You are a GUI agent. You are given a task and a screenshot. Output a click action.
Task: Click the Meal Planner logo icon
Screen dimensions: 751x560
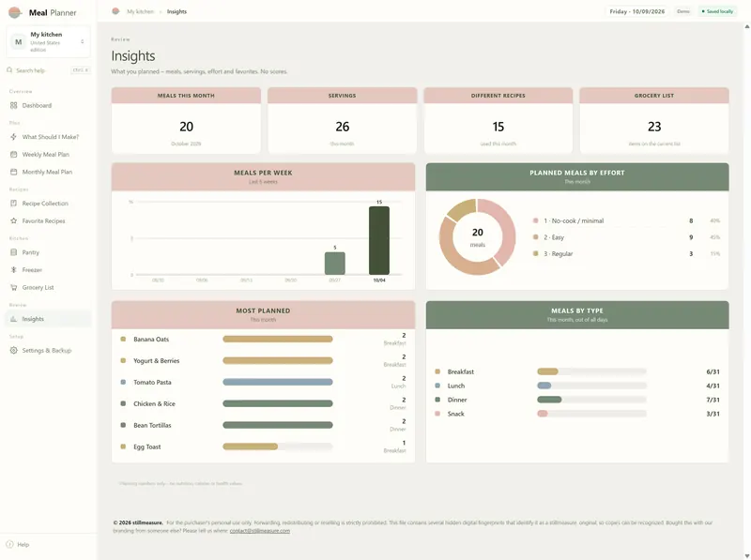[x=15, y=12]
